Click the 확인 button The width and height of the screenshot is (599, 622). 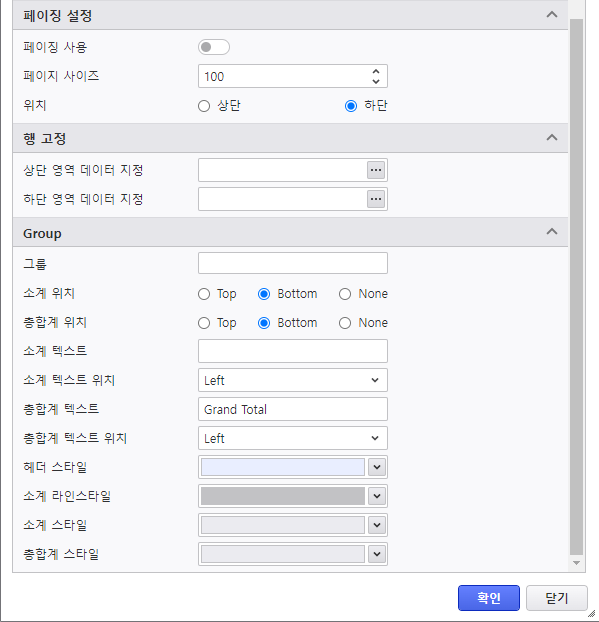tap(489, 598)
